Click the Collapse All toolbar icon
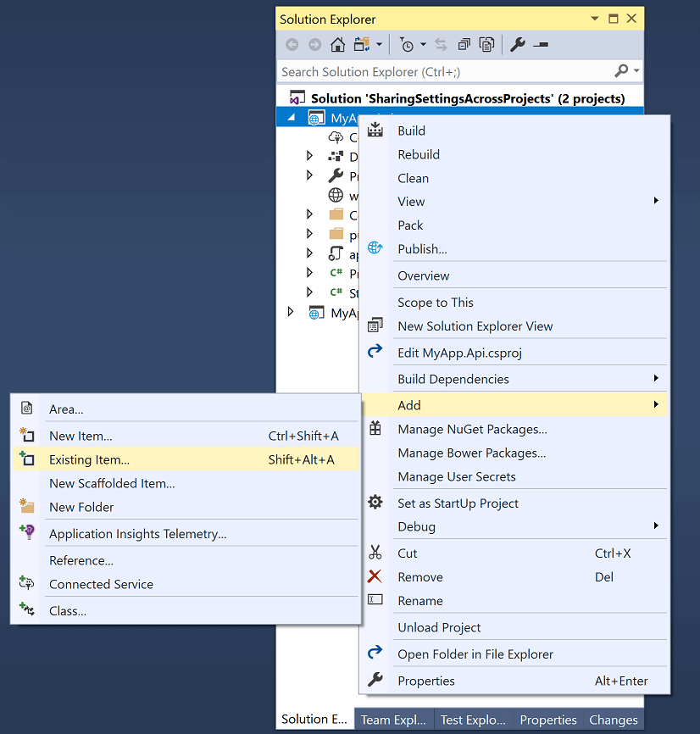Image resolution: width=700 pixels, height=734 pixels. 464,45
